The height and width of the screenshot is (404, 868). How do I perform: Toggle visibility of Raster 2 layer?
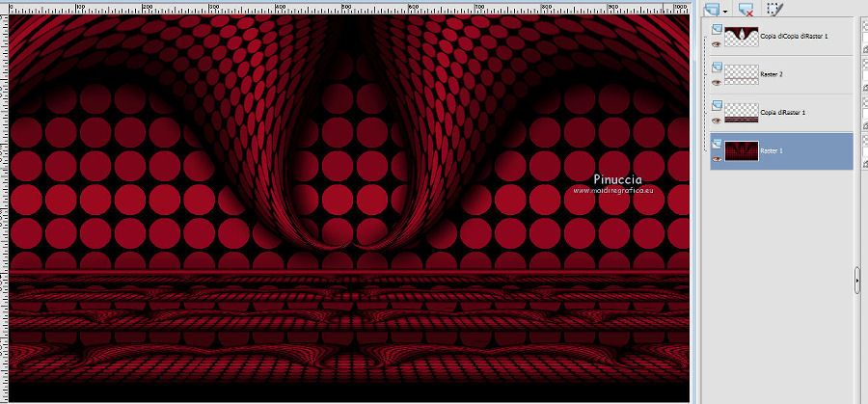pos(717,83)
